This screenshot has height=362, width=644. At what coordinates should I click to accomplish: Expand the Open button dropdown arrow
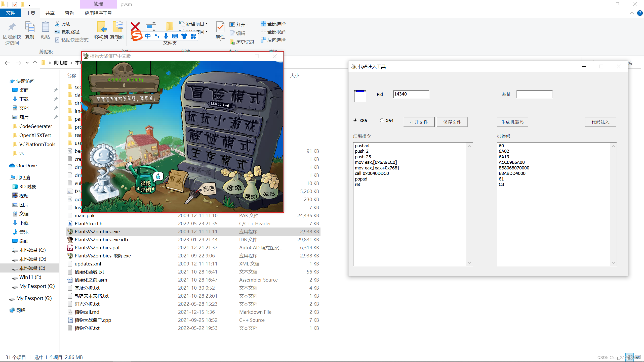(x=248, y=24)
